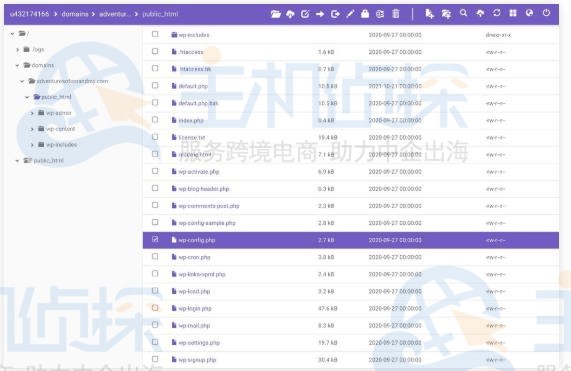Click the move right-arrow toolbar icon
Screen dimensions: 571x371
pyautogui.click(x=320, y=14)
